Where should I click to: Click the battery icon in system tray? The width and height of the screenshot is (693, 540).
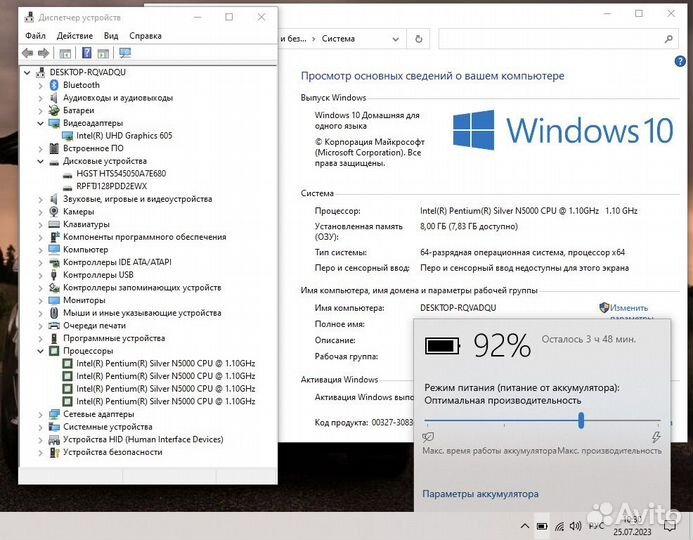click(x=542, y=526)
